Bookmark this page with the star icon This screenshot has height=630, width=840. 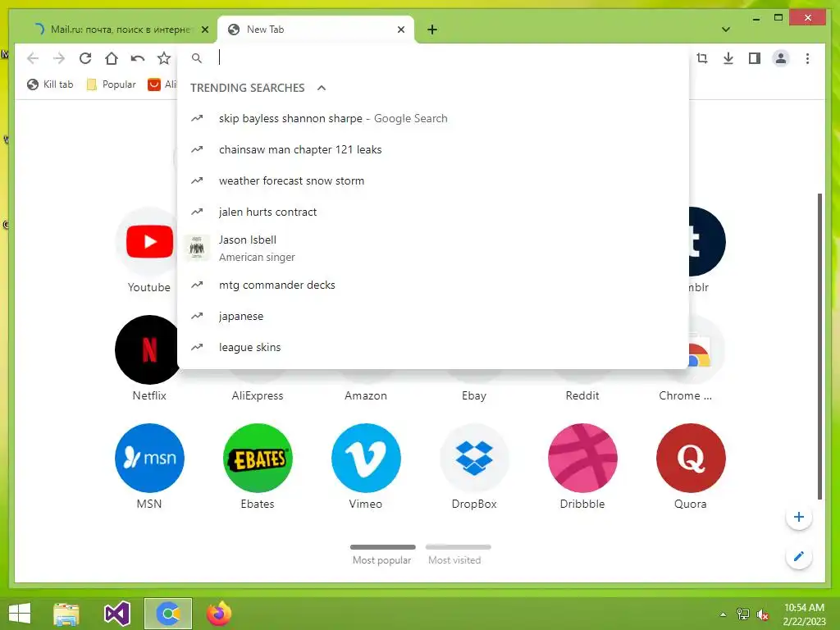[x=164, y=58]
